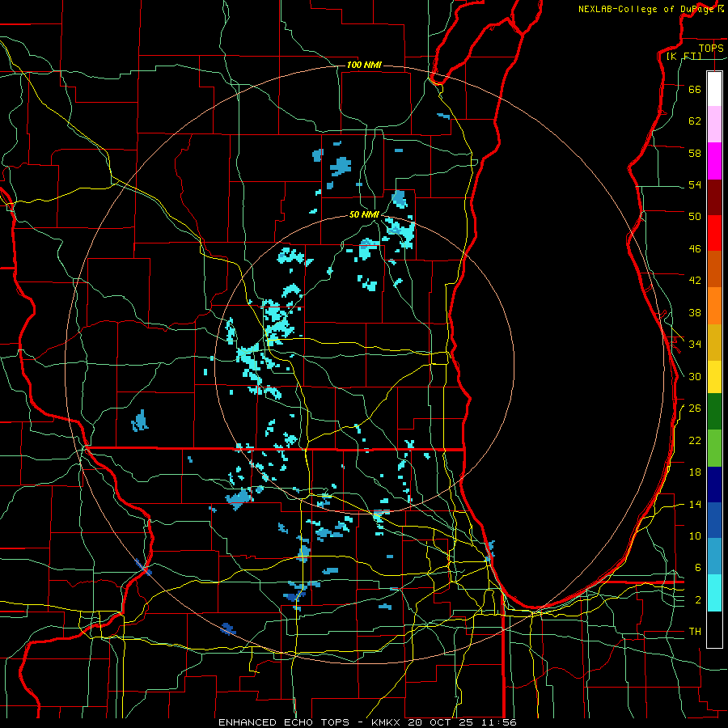Click the light green legend swatch
This screenshot has width=728, height=728.
pos(714,448)
